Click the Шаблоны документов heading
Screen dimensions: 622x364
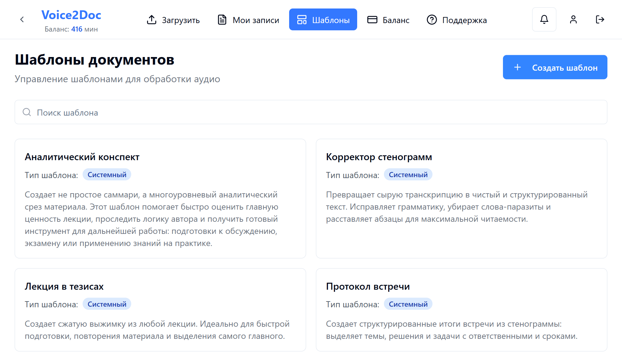point(94,60)
